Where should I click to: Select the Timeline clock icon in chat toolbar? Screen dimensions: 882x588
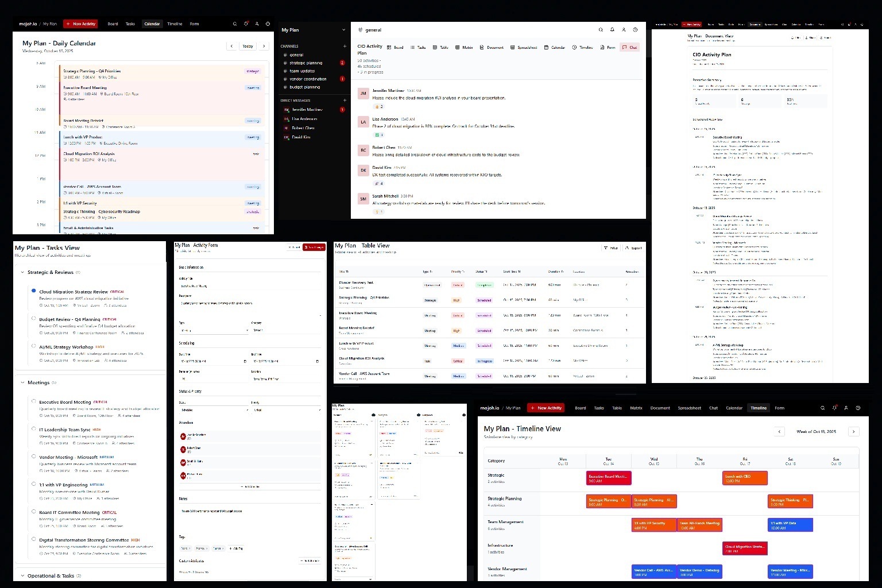click(x=574, y=47)
